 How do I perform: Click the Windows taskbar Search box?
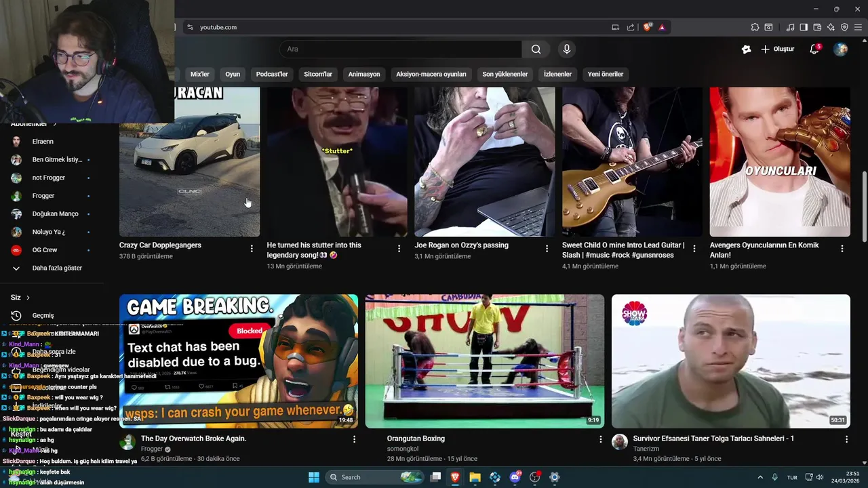(x=375, y=477)
